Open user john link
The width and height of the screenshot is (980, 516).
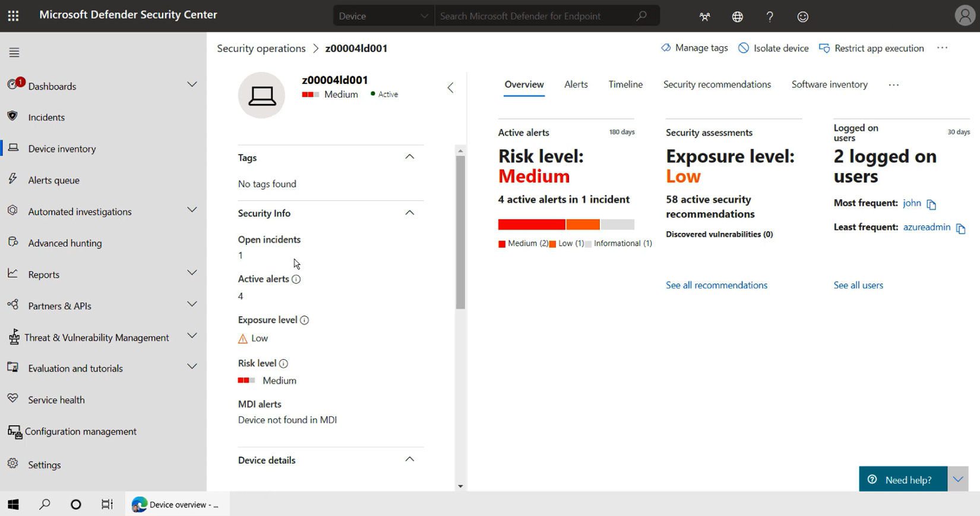(912, 203)
